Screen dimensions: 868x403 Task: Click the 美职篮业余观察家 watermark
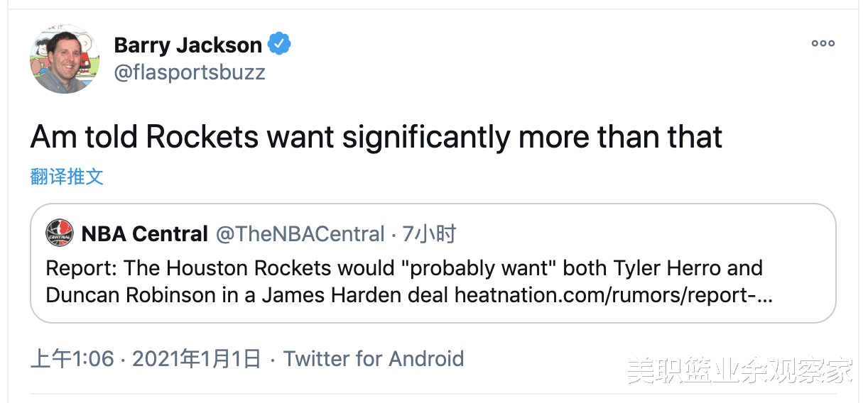[x=739, y=369]
